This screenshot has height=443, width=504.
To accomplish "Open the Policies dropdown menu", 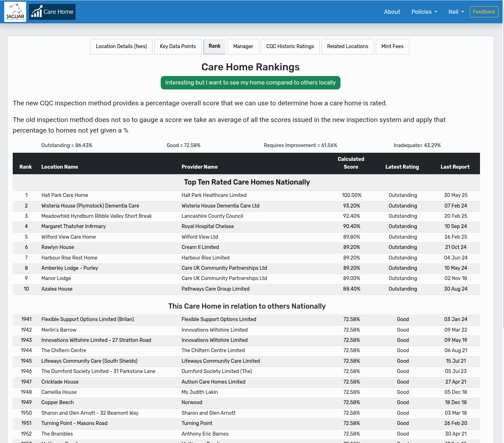I will click(424, 12).
